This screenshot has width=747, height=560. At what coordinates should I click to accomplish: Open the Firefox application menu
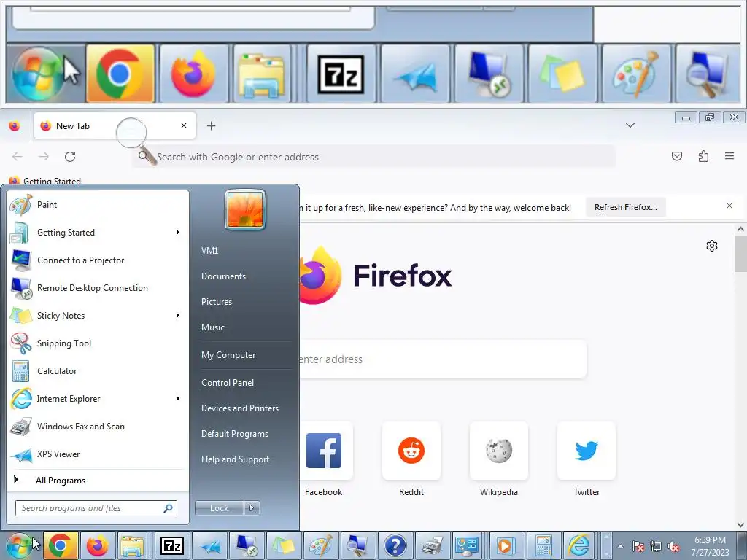point(729,156)
